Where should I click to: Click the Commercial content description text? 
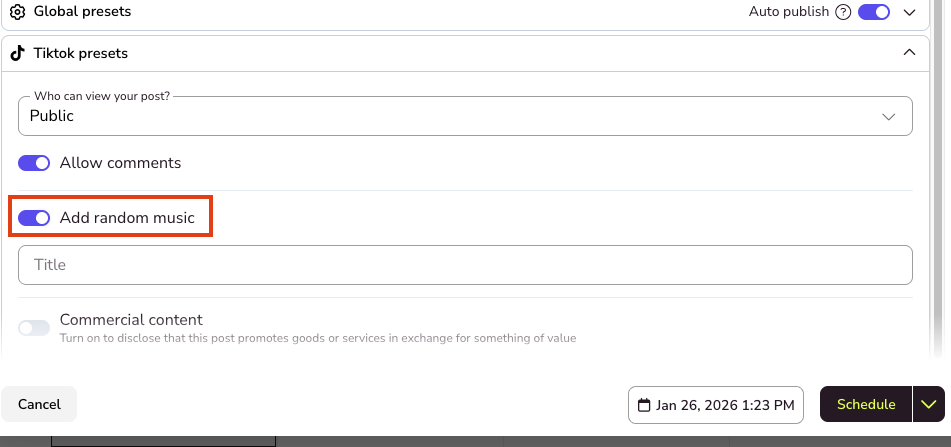click(317, 338)
